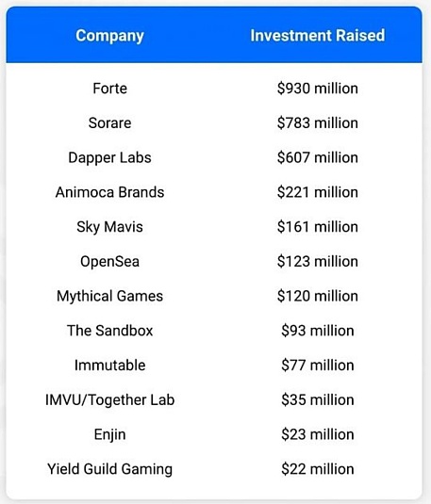Select the $22 million investment value
The width and height of the screenshot is (431, 504).
click(x=318, y=469)
